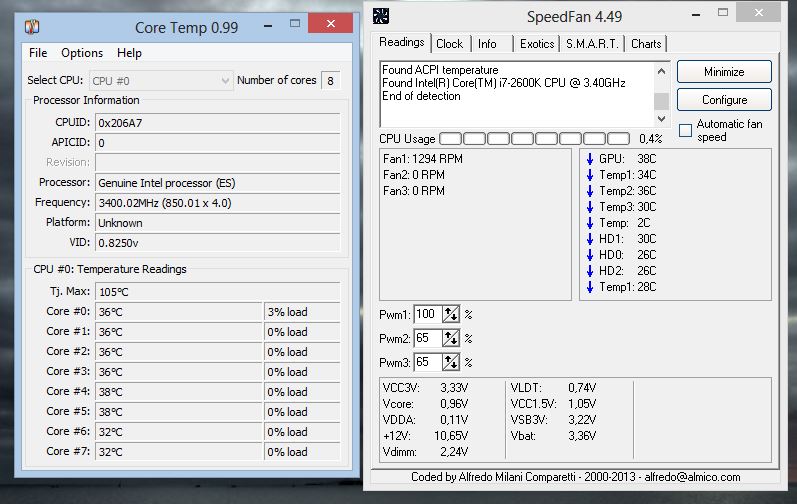
Task: Click the Found Intel Core i7-2600K log line
Action: (x=504, y=83)
